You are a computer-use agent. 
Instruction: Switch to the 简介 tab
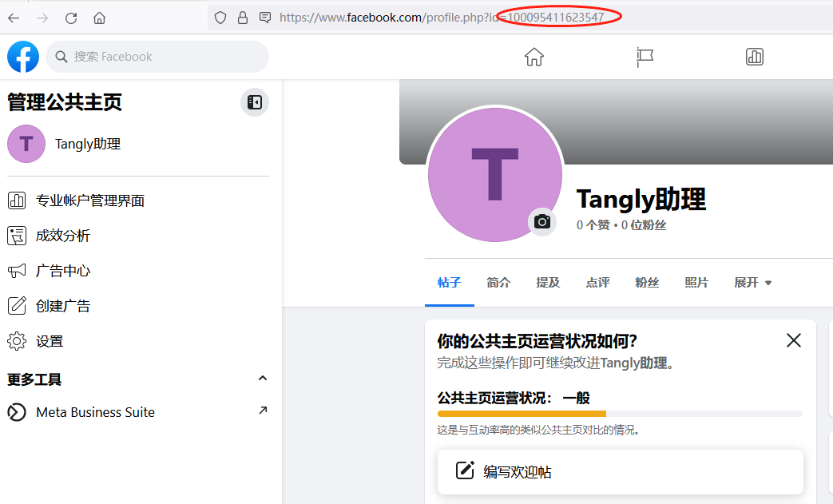(498, 283)
